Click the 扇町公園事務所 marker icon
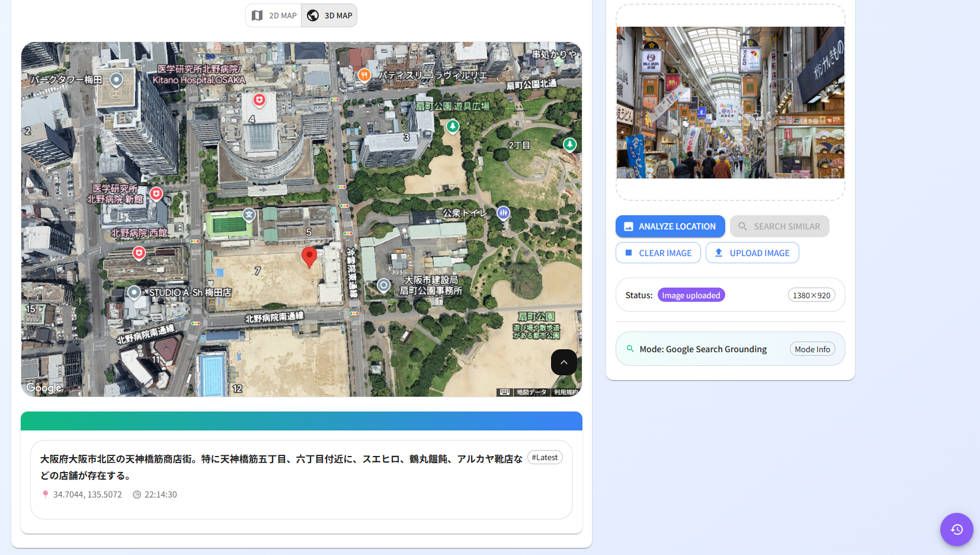Screen dimensions: 980x555 tap(384, 286)
